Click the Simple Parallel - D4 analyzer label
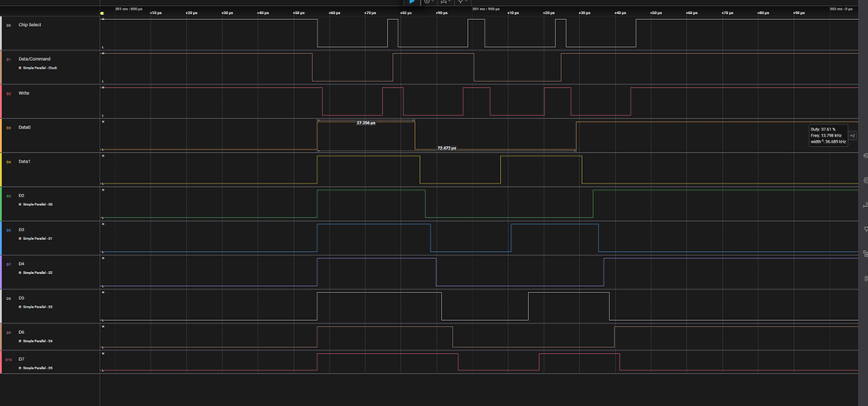This screenshot has height=406, width=868. [x=36, y=342]
